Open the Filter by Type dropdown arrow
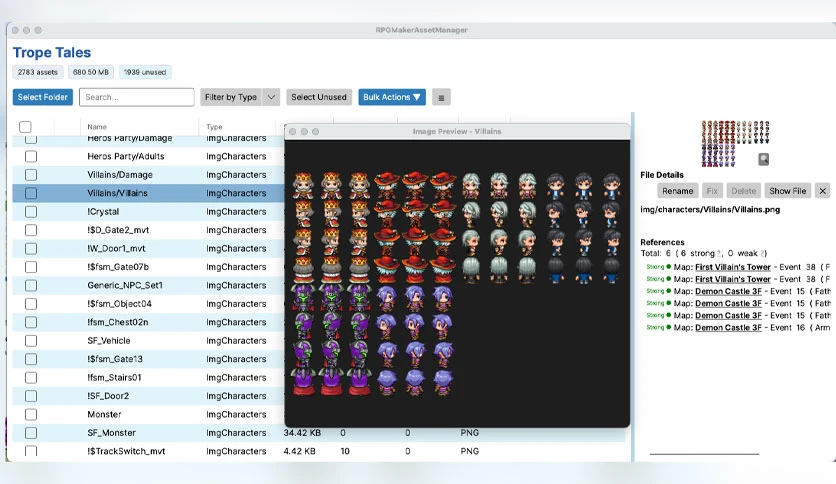Screen dimensions: 836x484 pyautogui.click(x=271, y=97)
